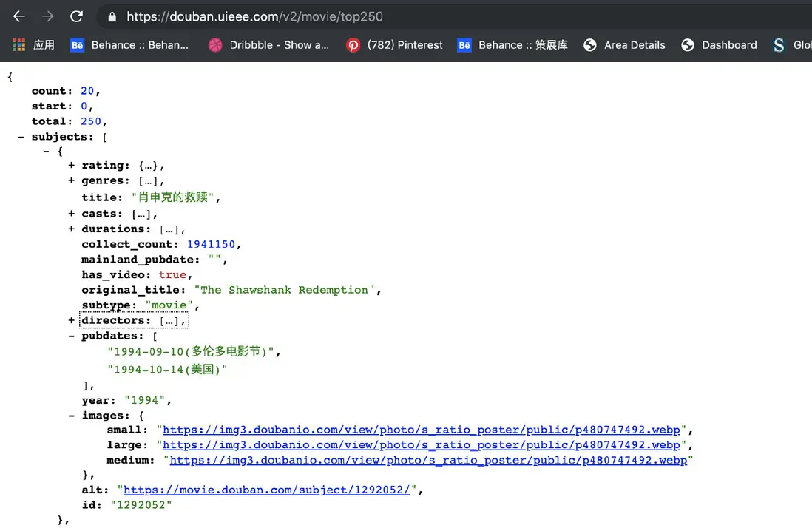Click the has_video value true
The image size is (812, 528).
point(172,275)
